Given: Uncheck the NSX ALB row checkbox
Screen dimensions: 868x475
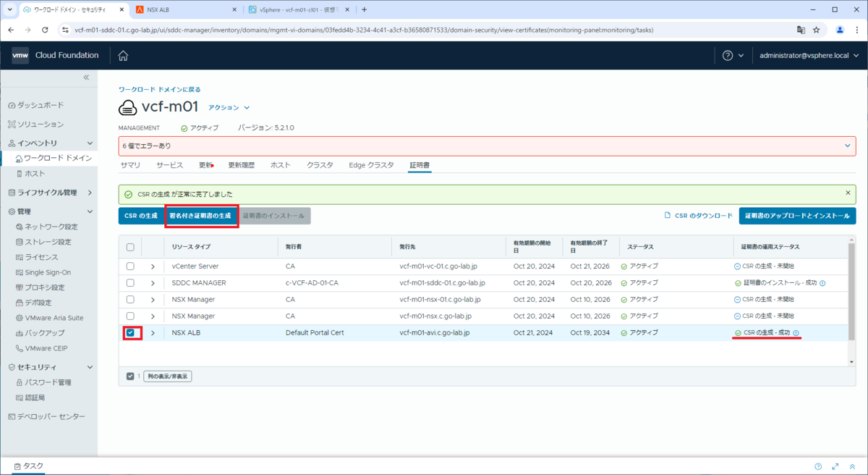Looking at the screenshot, I should click(130, 333).
